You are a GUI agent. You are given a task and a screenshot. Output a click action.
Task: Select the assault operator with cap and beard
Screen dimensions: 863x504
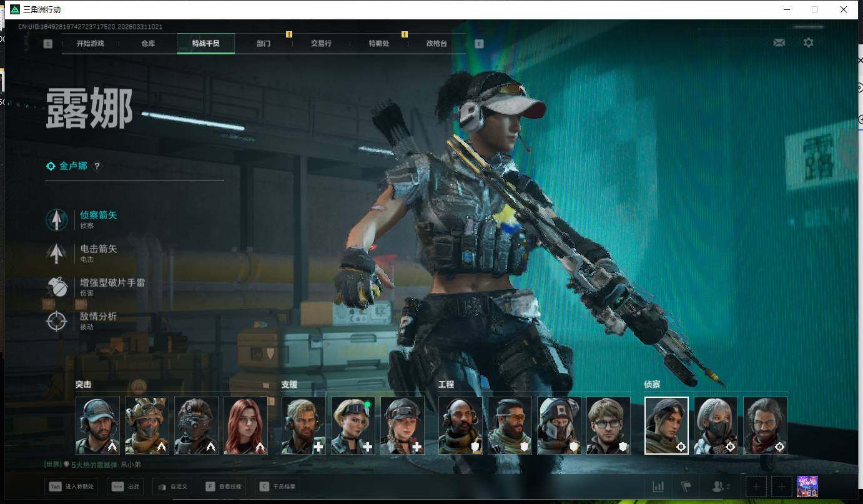click(x=97, y=425)
